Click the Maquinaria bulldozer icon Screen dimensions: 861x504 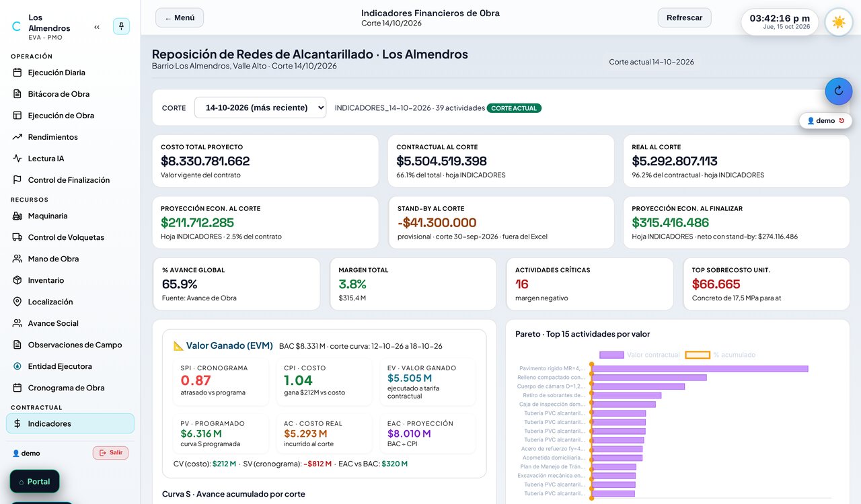pos(17,216)
